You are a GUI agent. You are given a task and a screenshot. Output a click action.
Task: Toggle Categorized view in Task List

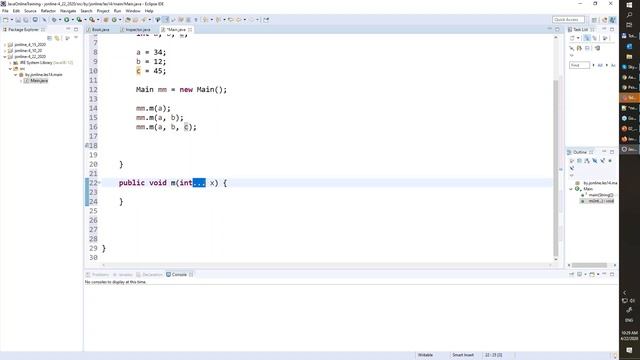click(587, 38)
